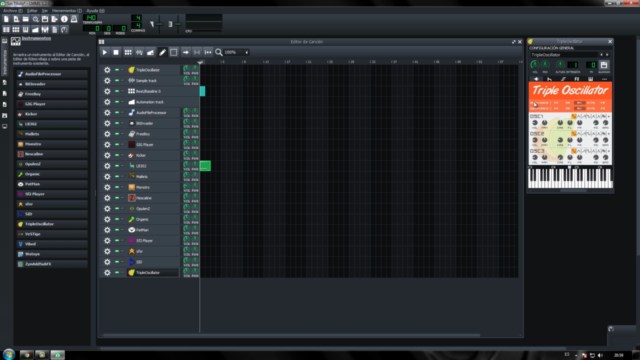Save TripleOscillator preset with Guardar button
The height and width of the screenshot is (360, 640).
[x=604, y=65]
